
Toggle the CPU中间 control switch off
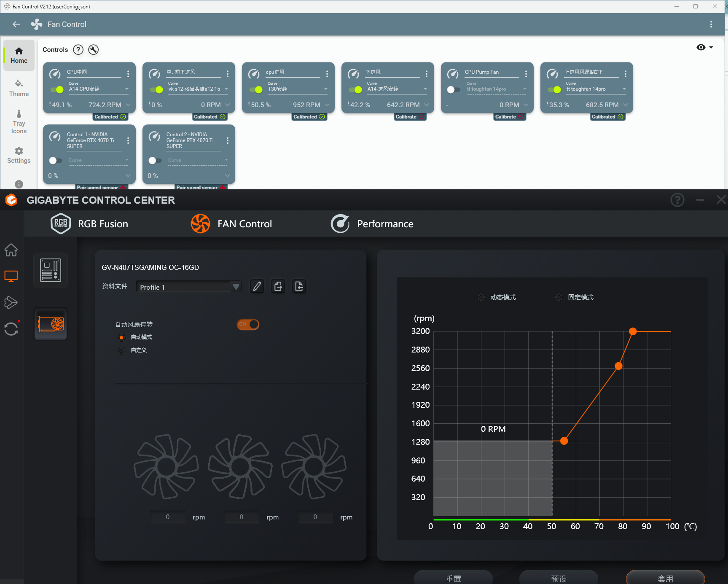pyautogui.click(x=57, y=89)
